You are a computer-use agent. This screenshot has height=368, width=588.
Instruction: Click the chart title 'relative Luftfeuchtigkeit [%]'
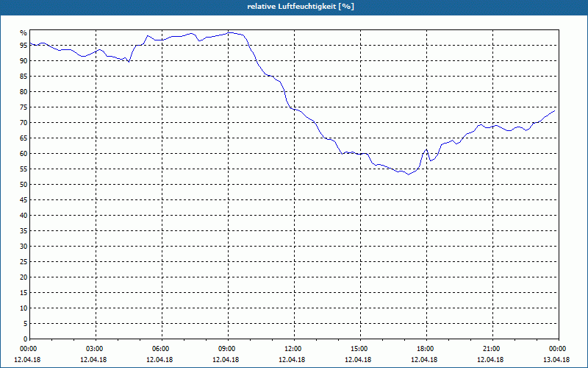point(301,7)
